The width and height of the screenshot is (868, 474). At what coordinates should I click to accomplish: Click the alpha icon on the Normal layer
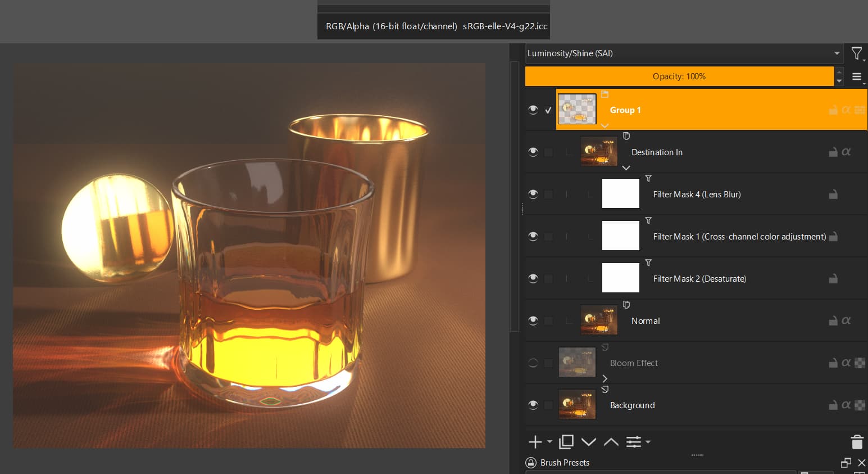[x=846, y=320]
